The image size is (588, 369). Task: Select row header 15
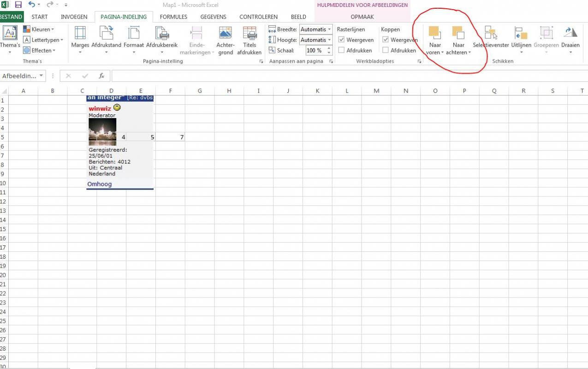pyautogui.click(x=4, y=229)
